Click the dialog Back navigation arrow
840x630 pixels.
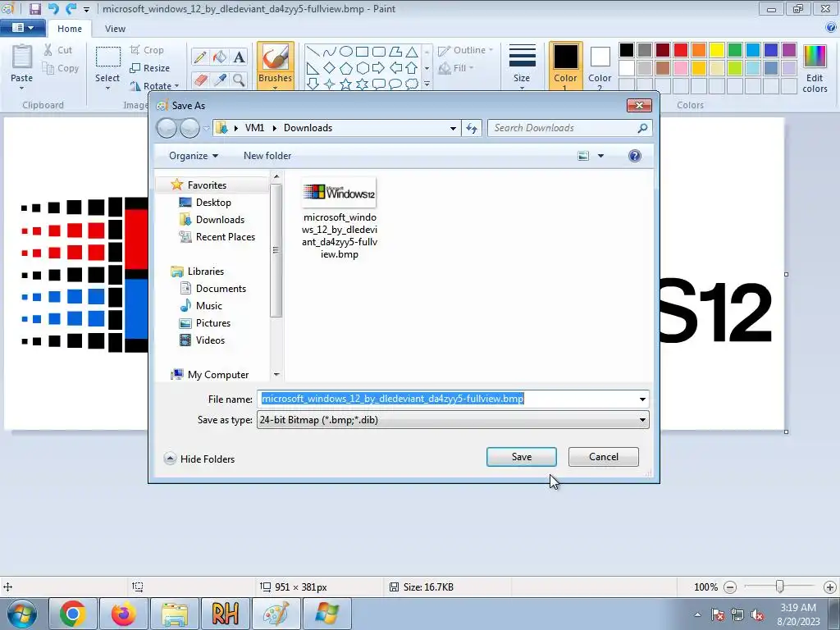pos(167,128)
